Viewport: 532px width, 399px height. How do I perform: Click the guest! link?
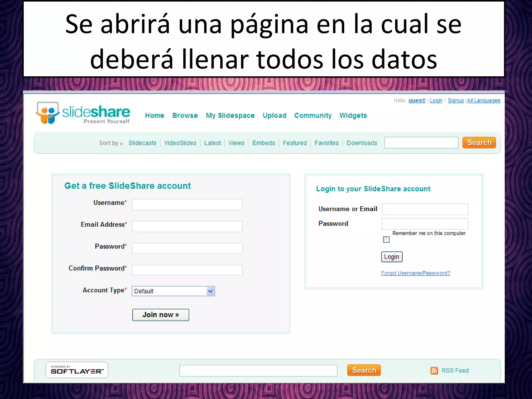pos(417,101)
